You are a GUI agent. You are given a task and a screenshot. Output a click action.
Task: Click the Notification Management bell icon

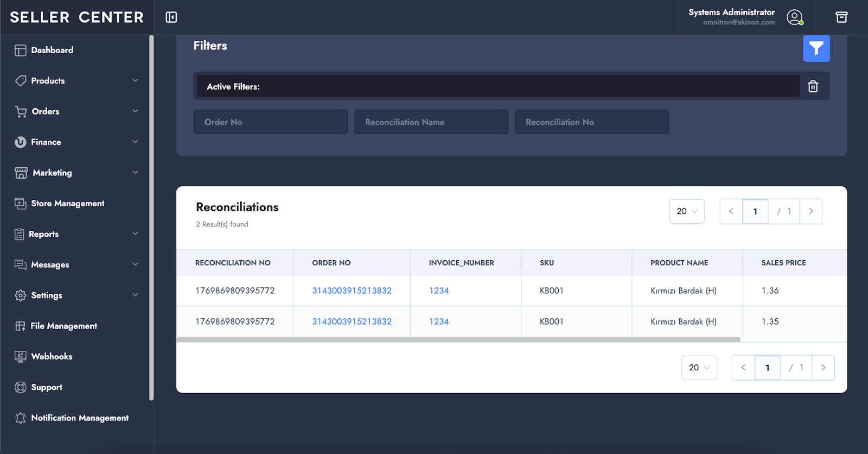(x=21, y=418)
